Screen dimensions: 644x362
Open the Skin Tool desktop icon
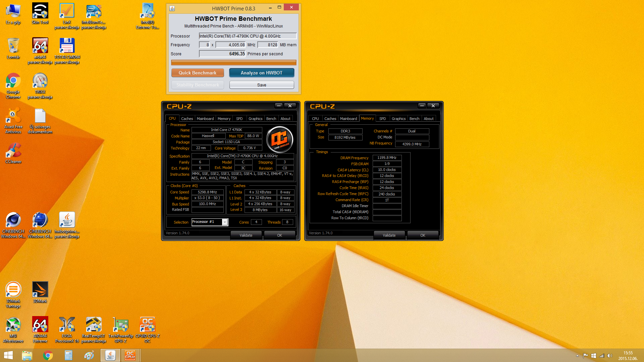coord(40,14)
